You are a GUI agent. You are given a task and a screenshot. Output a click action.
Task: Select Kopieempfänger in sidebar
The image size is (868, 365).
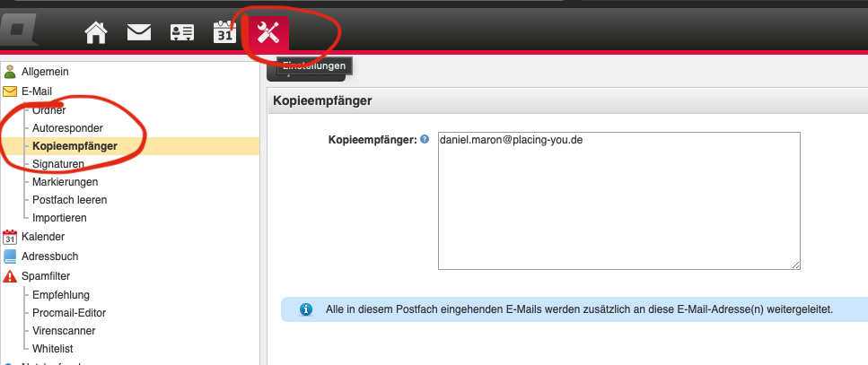(75, 146)
